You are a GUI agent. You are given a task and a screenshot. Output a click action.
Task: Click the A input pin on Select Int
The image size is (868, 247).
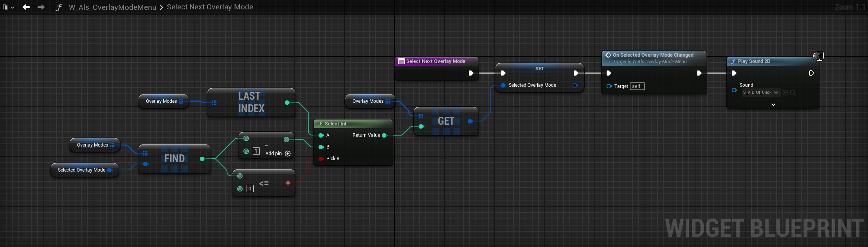[321, 135]
